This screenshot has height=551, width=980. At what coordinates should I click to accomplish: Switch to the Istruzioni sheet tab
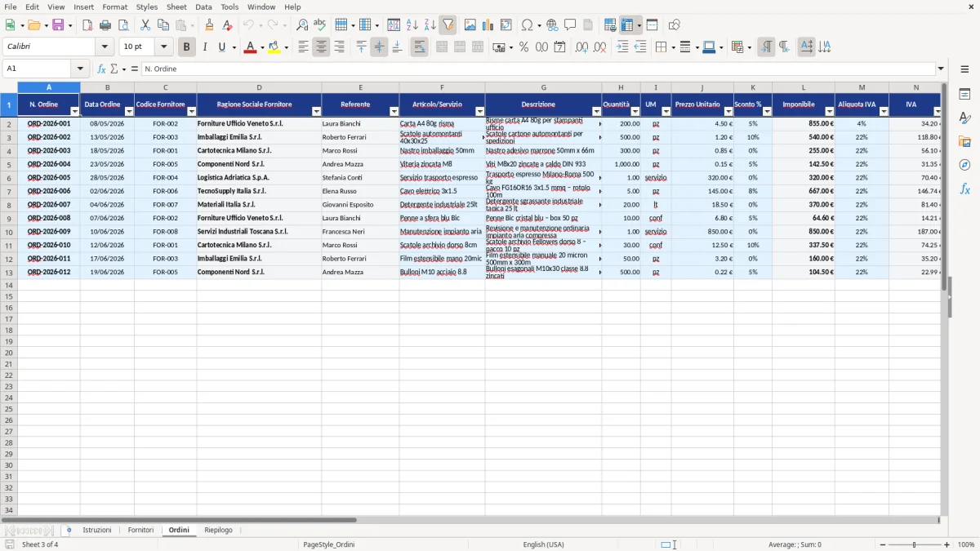(96, 530)
